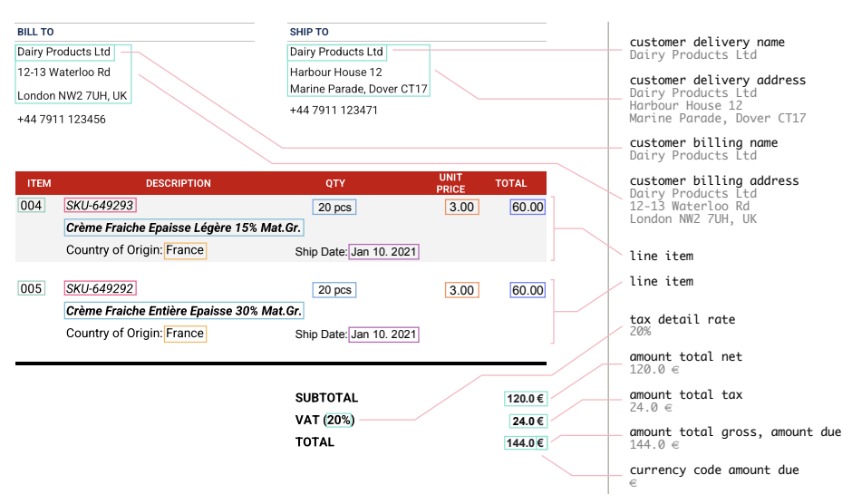
Task: Click total 60.00 for item 005
Action: click(528, 290)
